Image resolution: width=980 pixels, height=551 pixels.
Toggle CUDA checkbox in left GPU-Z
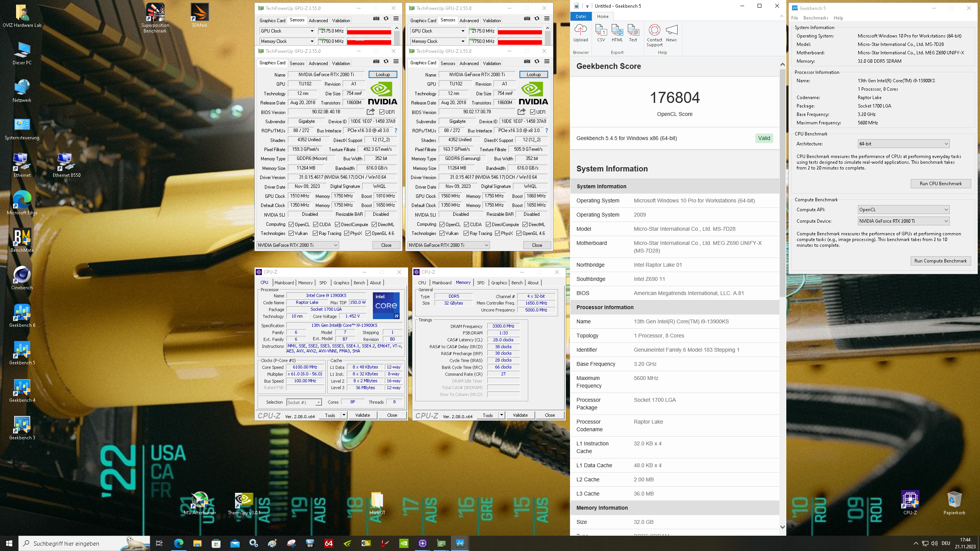pyautogui.click(x=316, y=224)
